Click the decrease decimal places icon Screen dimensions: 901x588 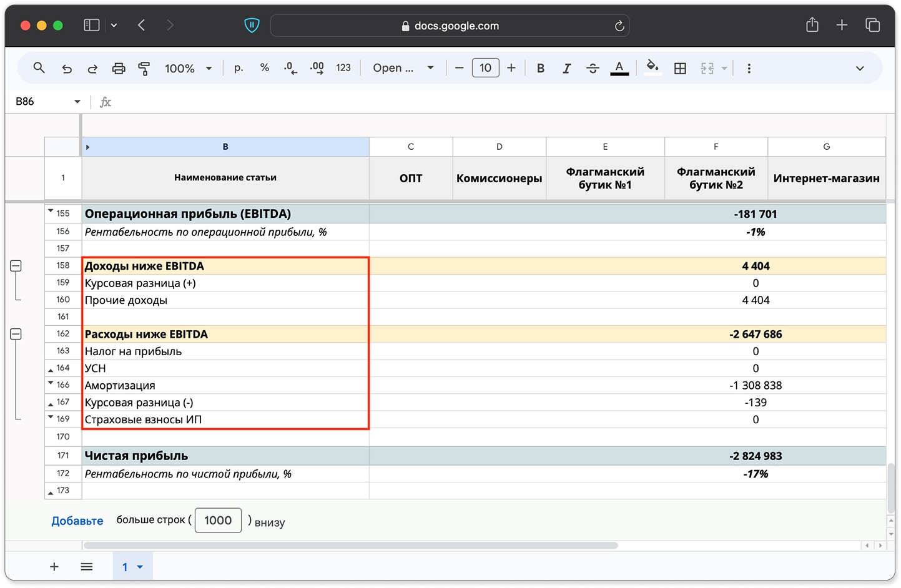click(x=290, y=68)
